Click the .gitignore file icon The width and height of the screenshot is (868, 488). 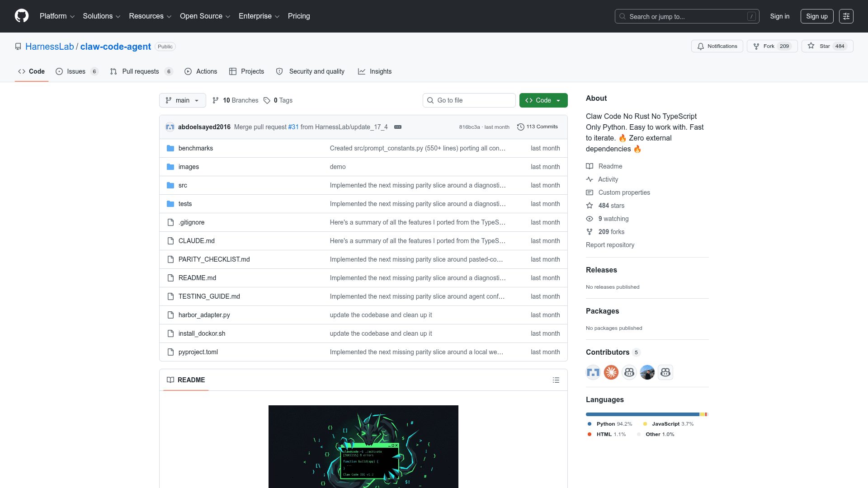click(170, 222)
